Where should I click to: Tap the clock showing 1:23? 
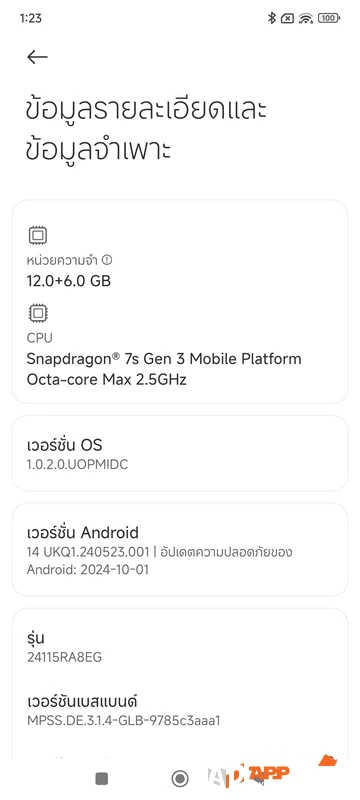tap(31, 18)
